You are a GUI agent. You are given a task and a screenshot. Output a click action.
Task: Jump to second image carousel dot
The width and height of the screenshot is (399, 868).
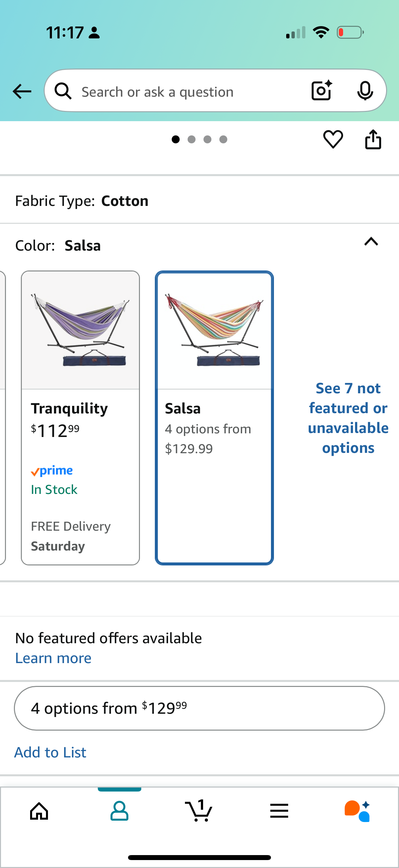tap(192, 139)
